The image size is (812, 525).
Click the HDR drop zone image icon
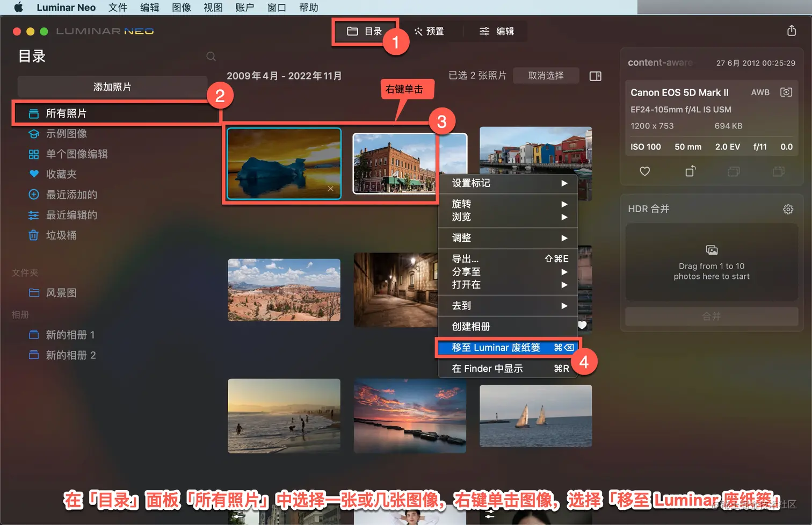pyautogui.click(x=712, y=250)
